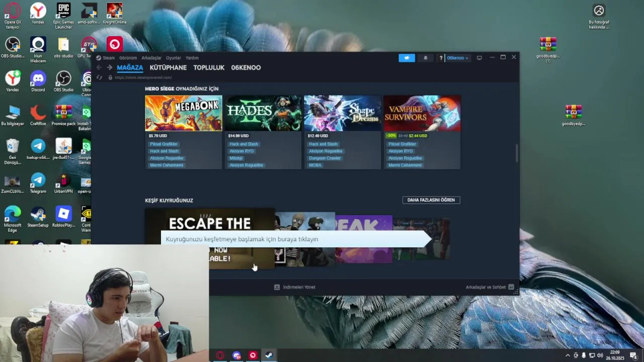644x362 pixels.
Task: Show hidden tray icons chevron
Action: tap(568, 355)
